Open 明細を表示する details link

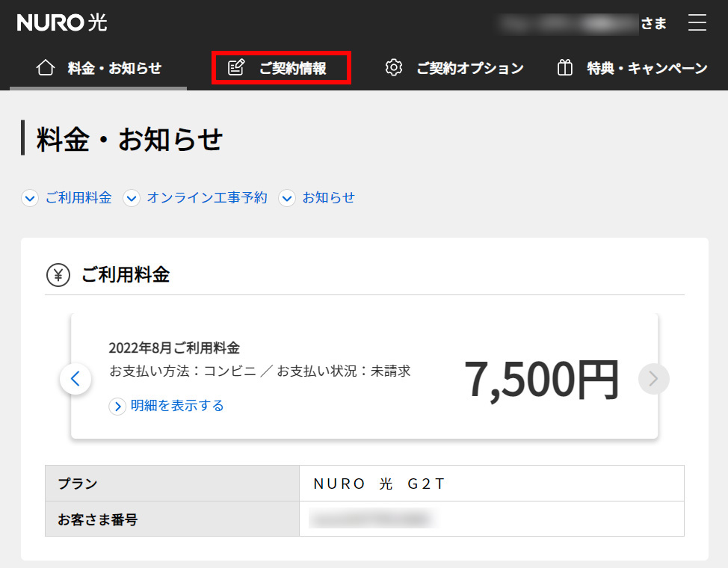point(177,406)
